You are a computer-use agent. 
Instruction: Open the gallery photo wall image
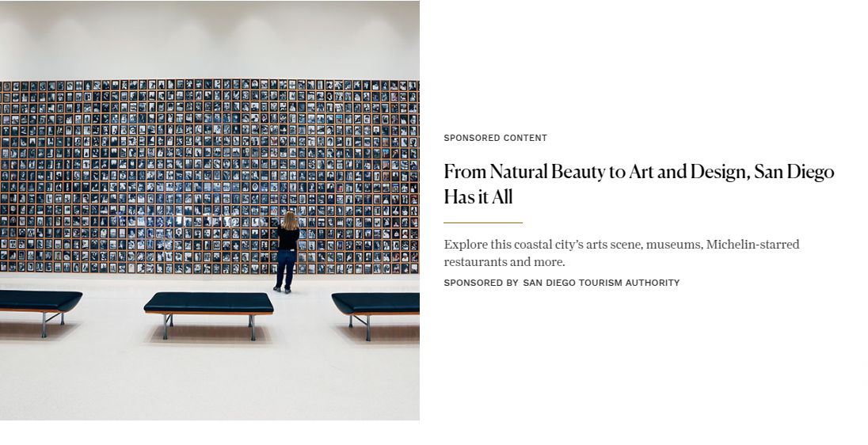point(210,211)
